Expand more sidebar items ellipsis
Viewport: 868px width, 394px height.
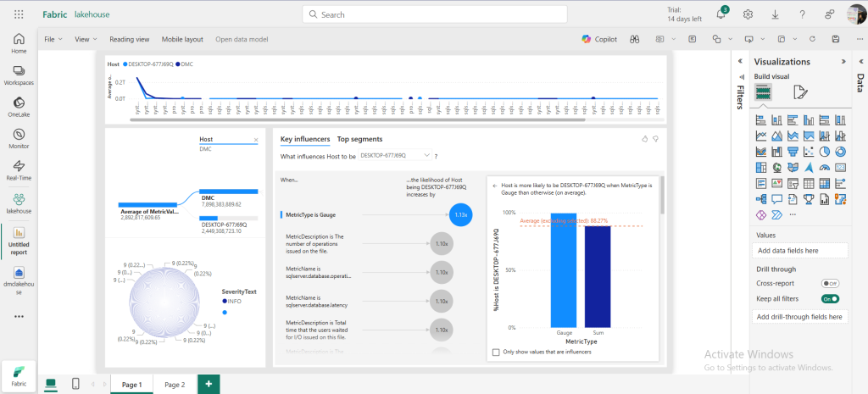[19, 317]
